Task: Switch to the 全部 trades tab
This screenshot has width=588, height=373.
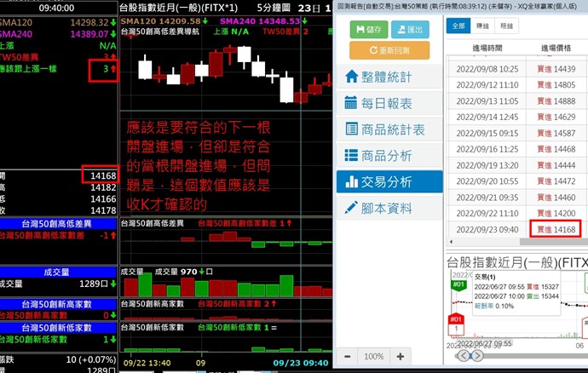Action: [x=458, y=26]
